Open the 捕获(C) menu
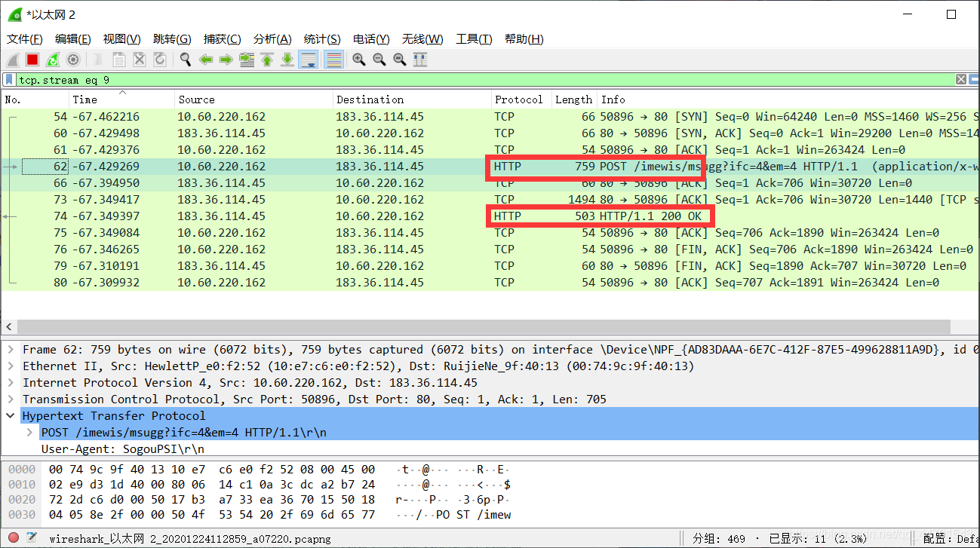980x548 pixels. tap(223, 39)
